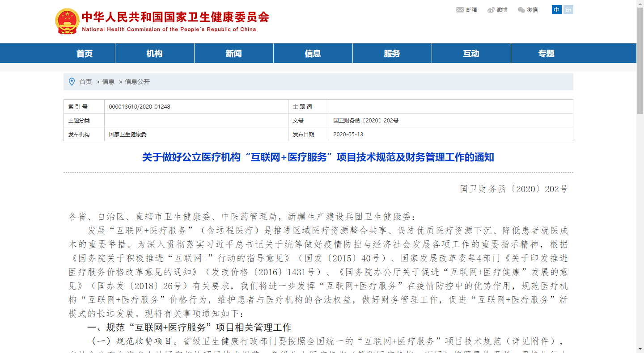Image resolution: width=644 pixels, height=353 pixels.
Task: Open the 新闻 navigation menu
Action: [x=233, y=54]
